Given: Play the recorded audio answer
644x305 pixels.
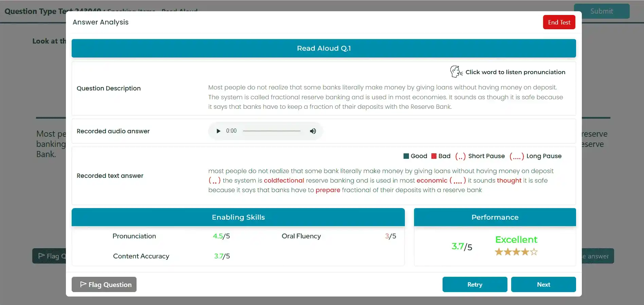Looking at the screenshot, I should tap(218, 131).
